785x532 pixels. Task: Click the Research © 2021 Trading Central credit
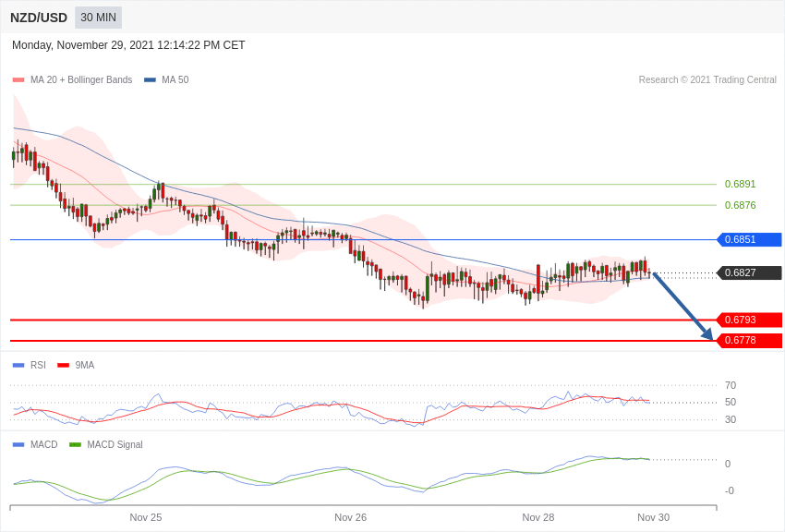point(707,79)
